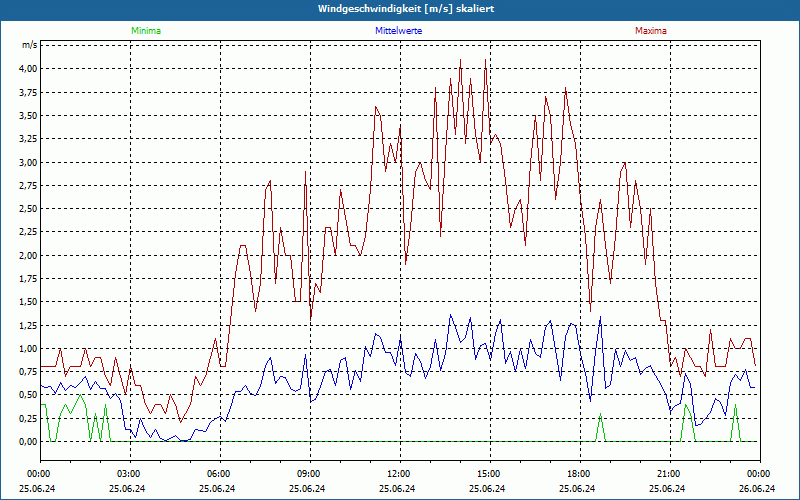The image size is (800, 500).
Task: Click the 0,25 y-axis value
Action: coord(28,418)
